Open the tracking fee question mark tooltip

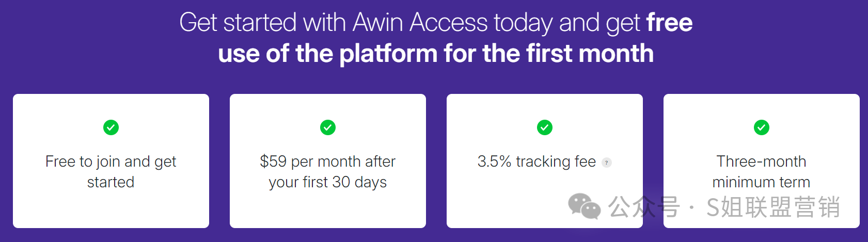pyautogui.click(x=607, y=163)
